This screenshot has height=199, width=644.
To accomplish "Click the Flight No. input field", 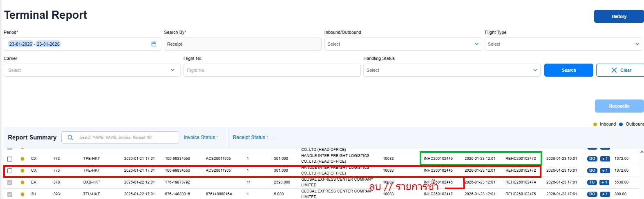I will click(272, 70).
